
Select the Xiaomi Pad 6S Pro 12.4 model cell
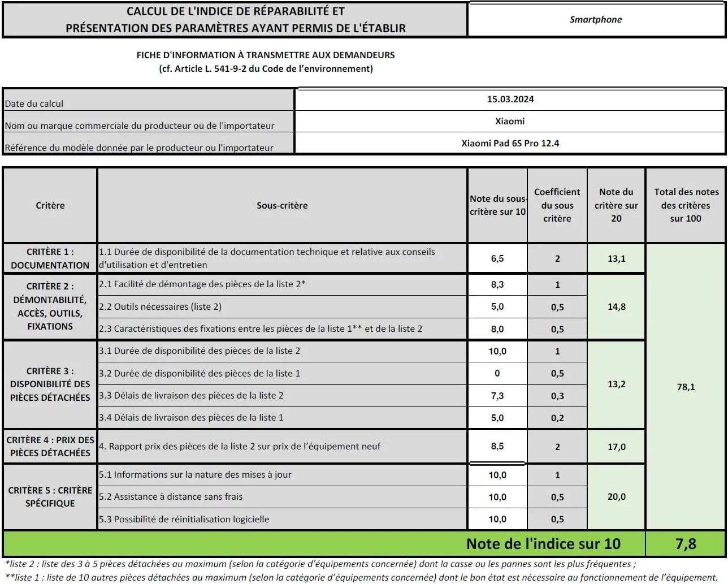coord(510,144)
